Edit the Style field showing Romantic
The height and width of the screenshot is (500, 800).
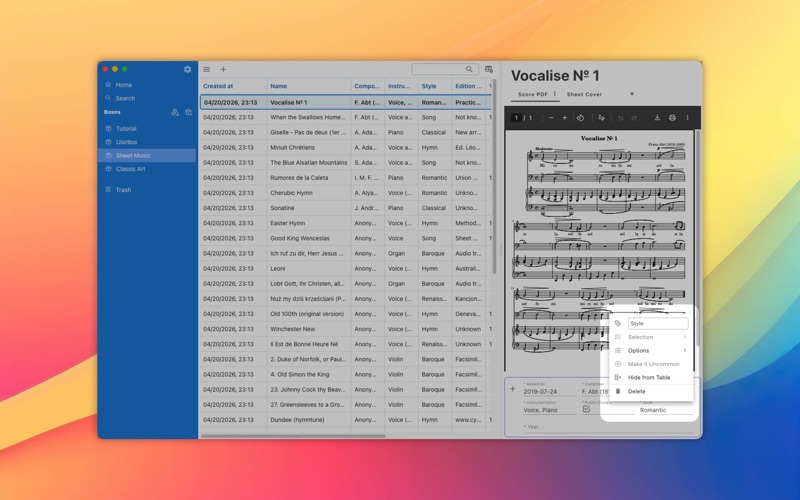tap(666, 410)
